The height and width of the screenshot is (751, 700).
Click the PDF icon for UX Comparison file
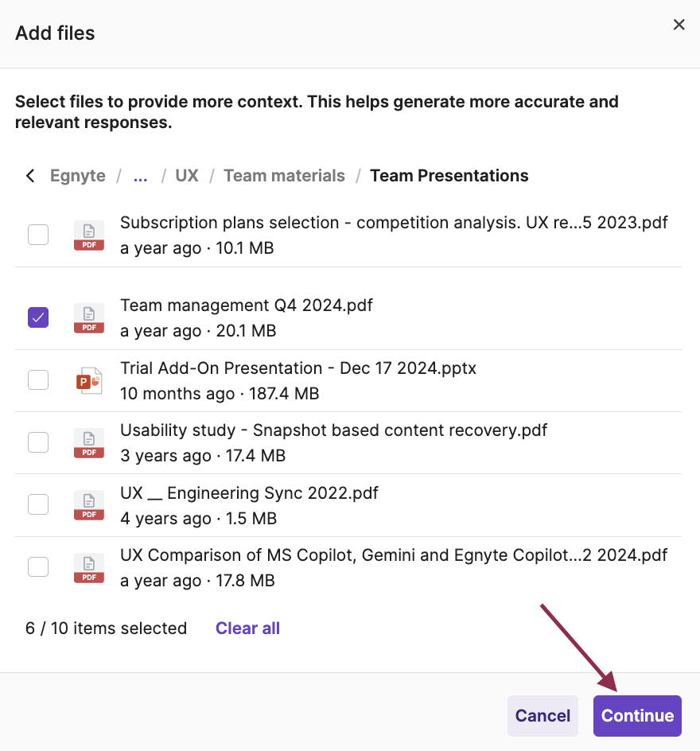(88, 567)
